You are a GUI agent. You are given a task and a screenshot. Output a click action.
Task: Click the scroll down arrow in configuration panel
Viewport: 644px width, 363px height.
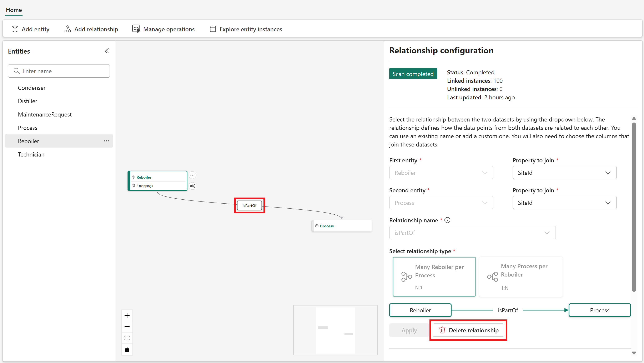(634, 353)
